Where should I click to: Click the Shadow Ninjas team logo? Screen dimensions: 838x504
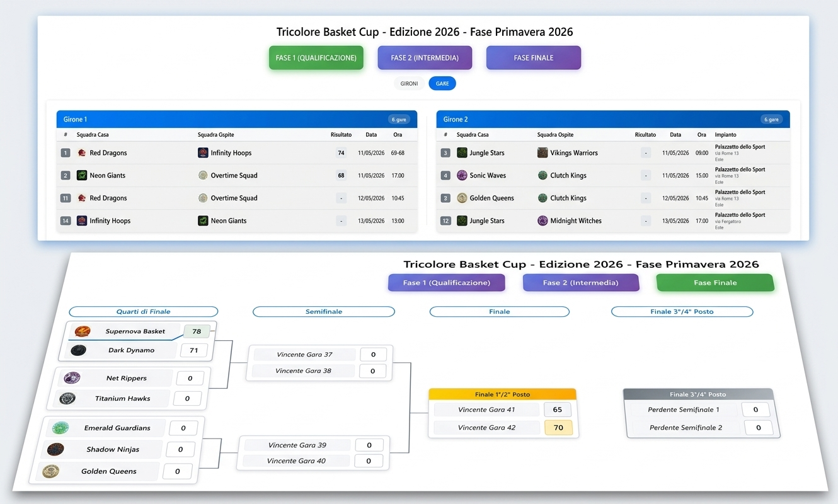click(x=55, y=449)
